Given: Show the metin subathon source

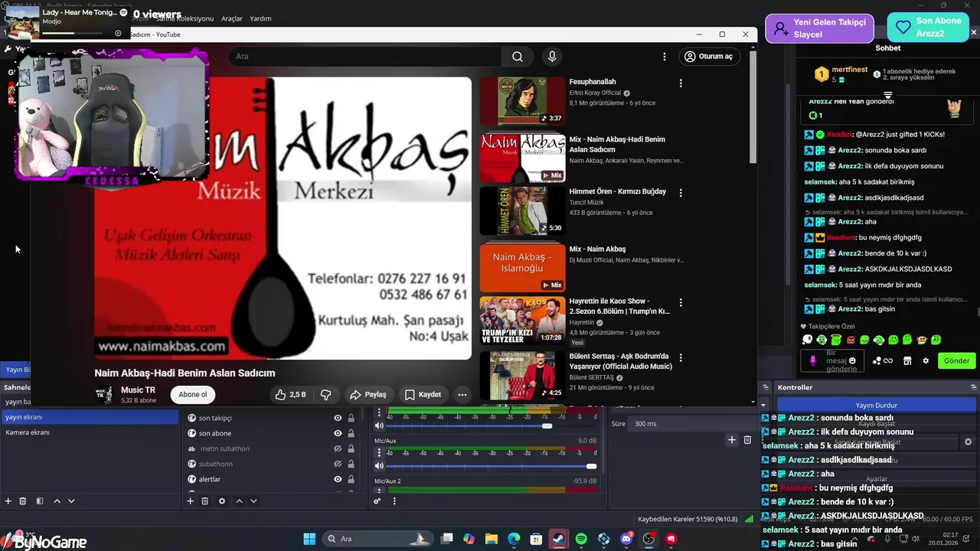Looking at the screenshot, I should point(338,448).
